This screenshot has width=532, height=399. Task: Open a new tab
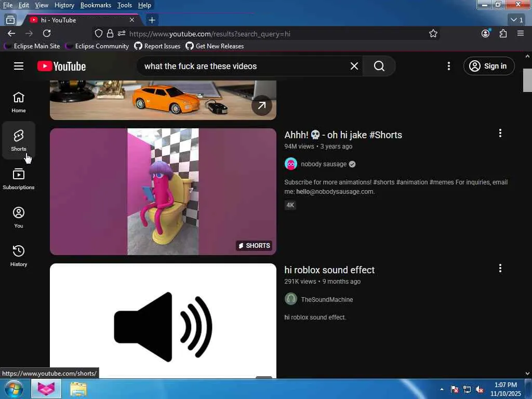pos(152,20)
